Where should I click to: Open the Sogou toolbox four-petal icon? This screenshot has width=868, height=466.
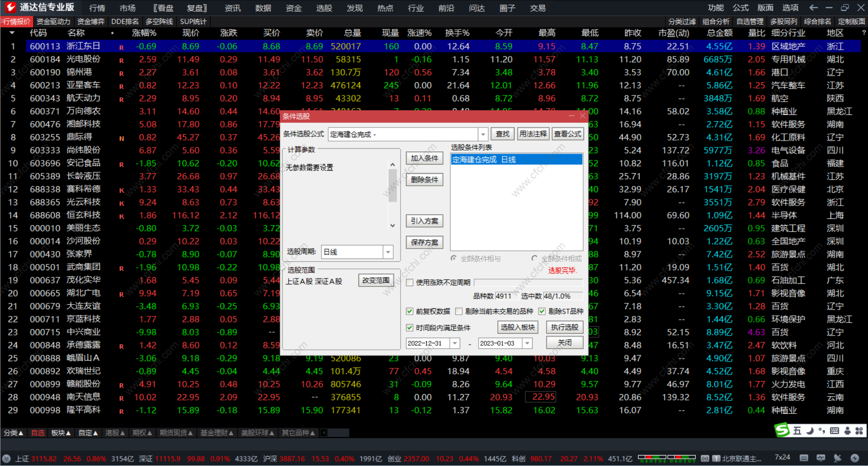coord(859,431)
